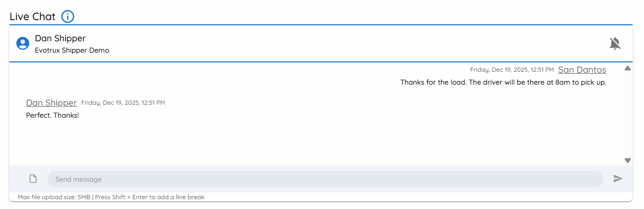Click the Evotrux Shipper Demo company text
Screen dimensions: 644x209
click(72, 51)
